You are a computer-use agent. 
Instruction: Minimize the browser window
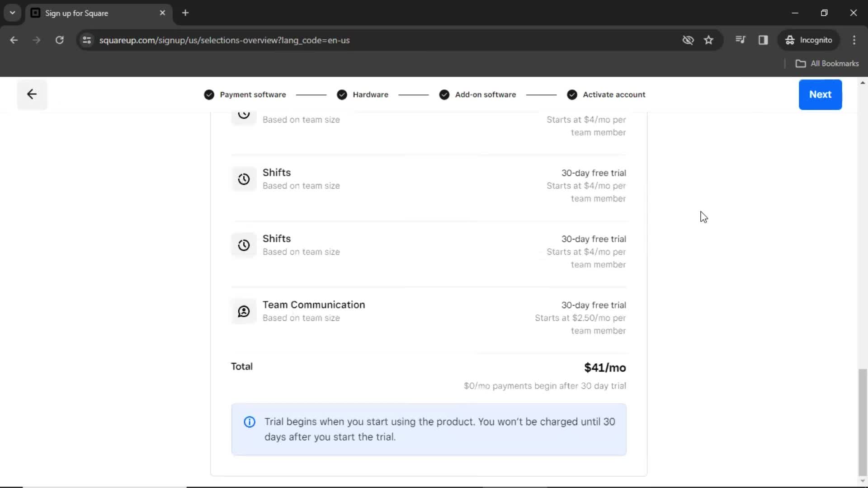point(795,13)
